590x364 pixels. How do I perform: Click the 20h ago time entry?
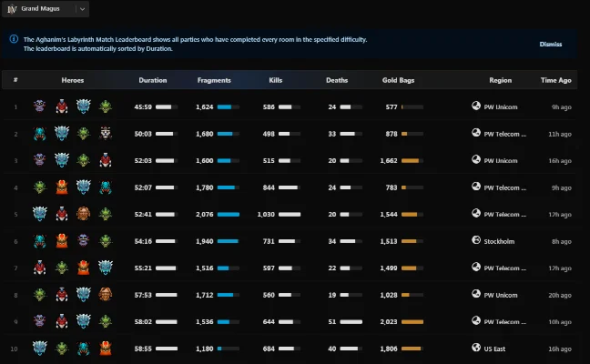[x=560, y=295]
